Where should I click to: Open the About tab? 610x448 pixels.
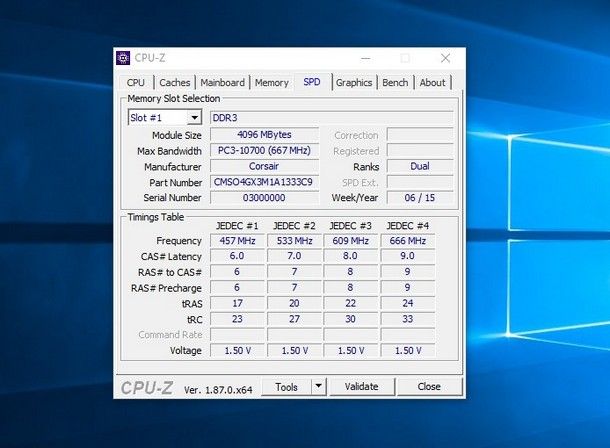click(x=432, y=83)
